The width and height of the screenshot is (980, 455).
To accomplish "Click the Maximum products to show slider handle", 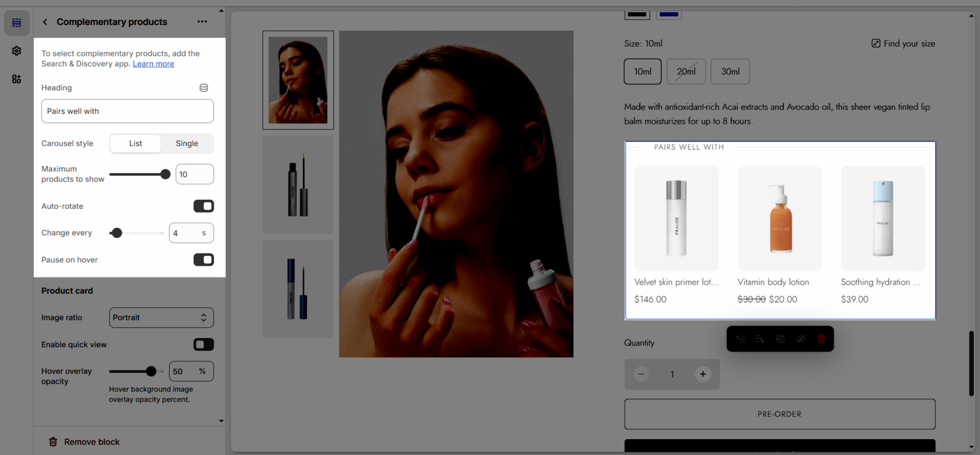I will pyautogui.click(x=165, y=175).
